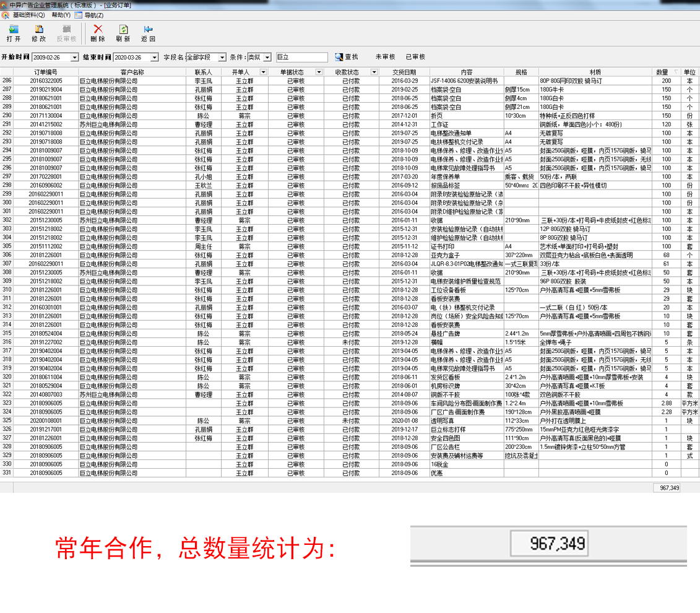Click the 返回 (Back) arrow icon
This screenshot has width=700, height=613.
pyautogui.click(x=148, y=30)
